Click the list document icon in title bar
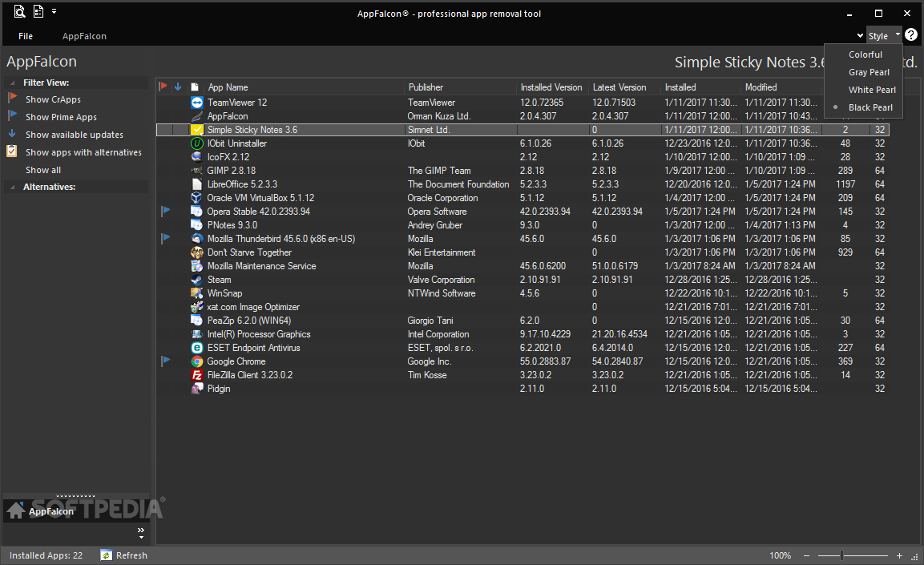 [x=38, y=11]
